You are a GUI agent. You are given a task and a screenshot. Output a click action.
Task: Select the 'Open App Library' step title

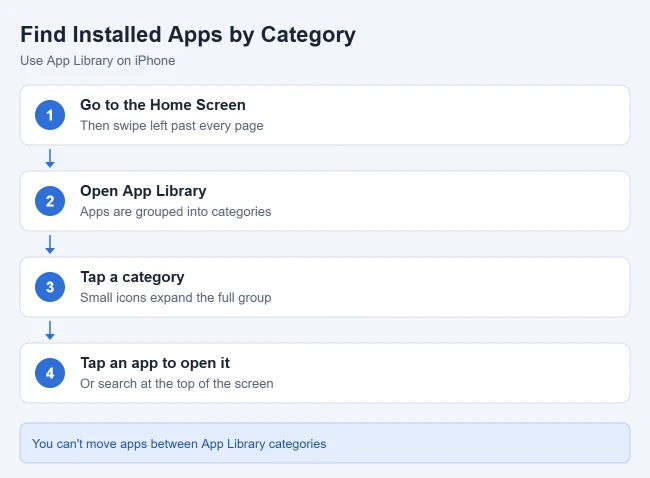[143, 191]
